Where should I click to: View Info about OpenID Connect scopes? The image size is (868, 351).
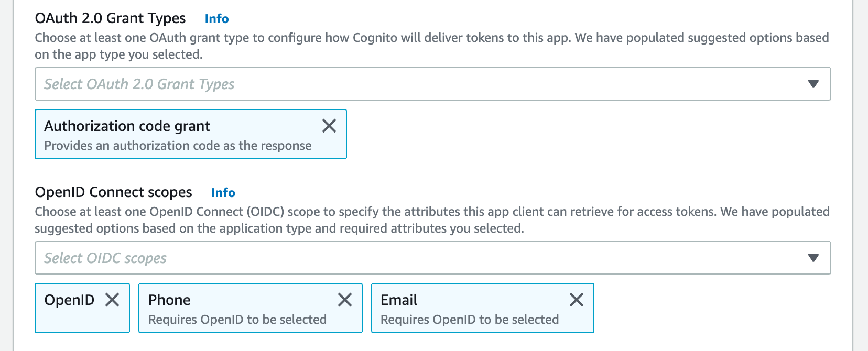223,192
